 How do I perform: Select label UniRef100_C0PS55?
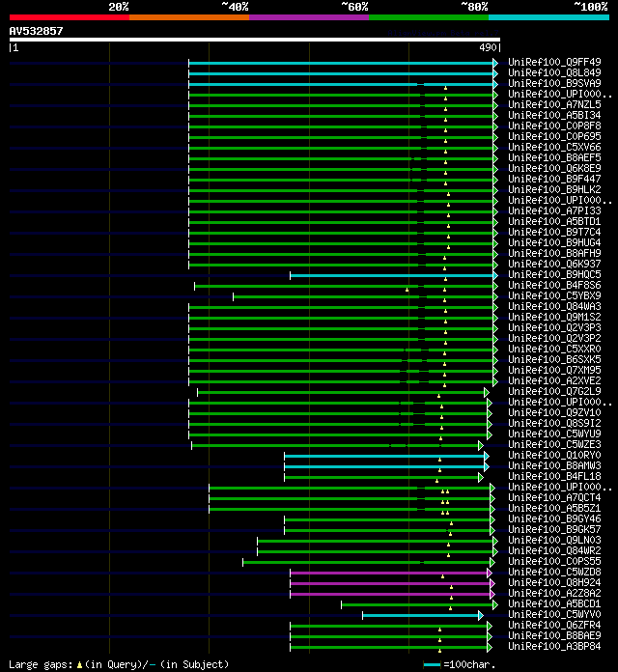pos(554,561)
